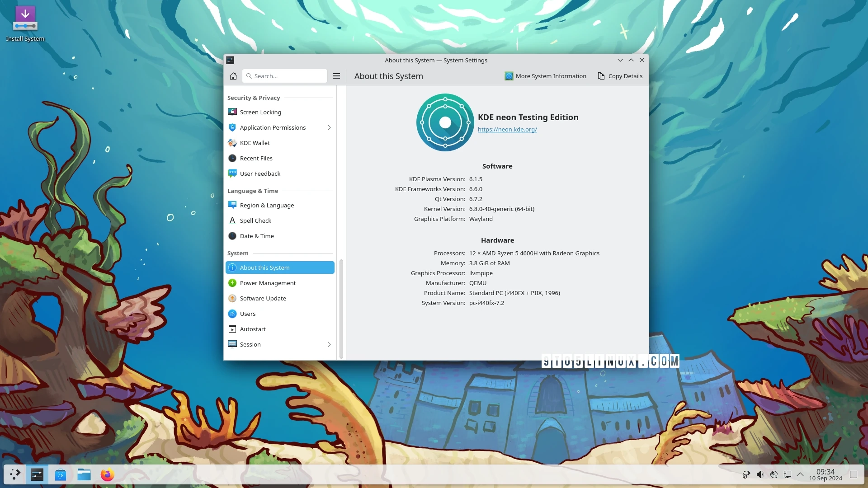Click the Software Update icon
This screenshot has height=488, width=868.
point(232,298)
